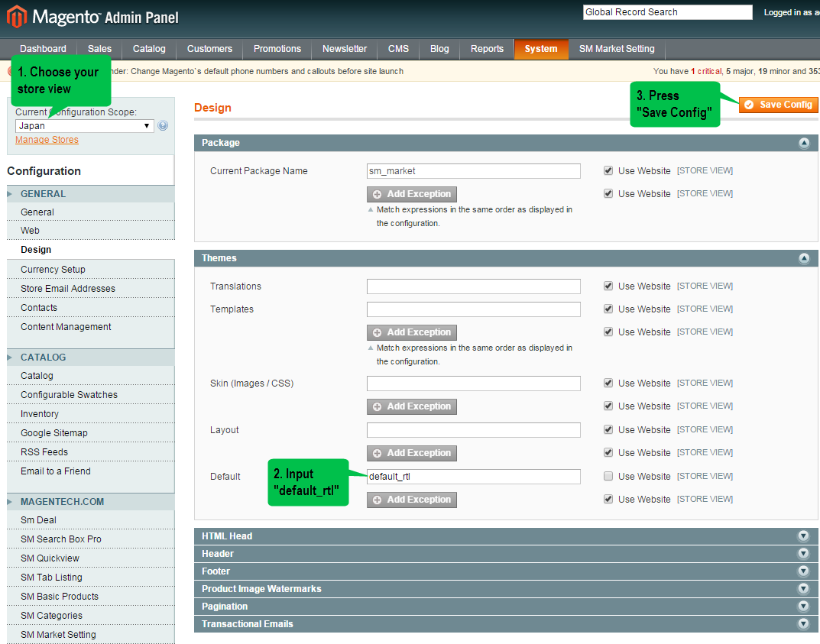Image resolution: width=820 pixels, height=644 pixels.
Task: Open the Manage Stores link
Action: click(x=47, y=140)
